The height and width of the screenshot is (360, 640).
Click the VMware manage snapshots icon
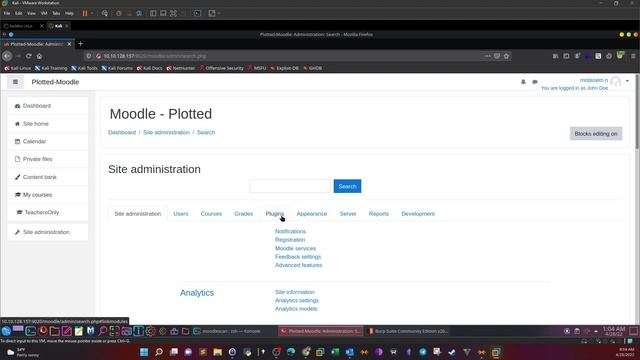coord(139,13)
